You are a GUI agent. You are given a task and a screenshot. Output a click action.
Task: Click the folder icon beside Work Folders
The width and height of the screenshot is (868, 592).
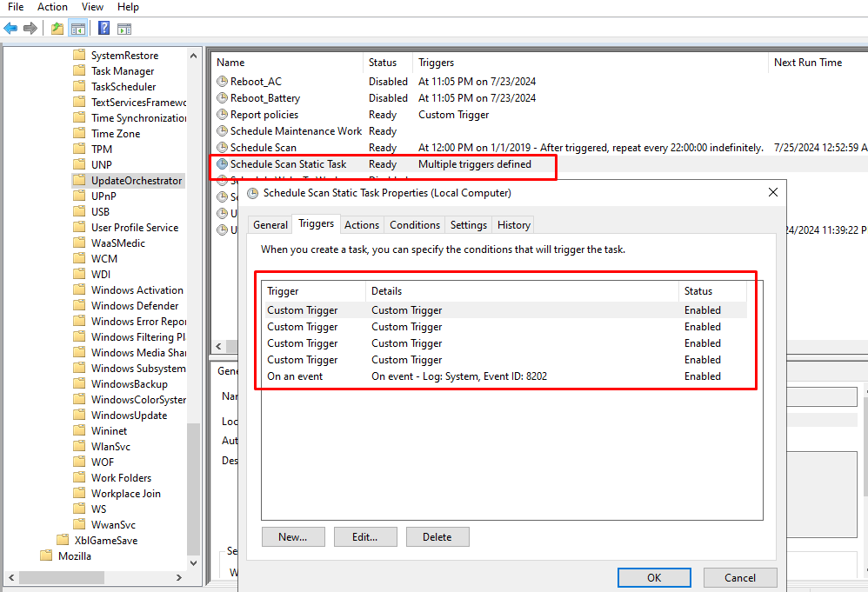point(79,477)
